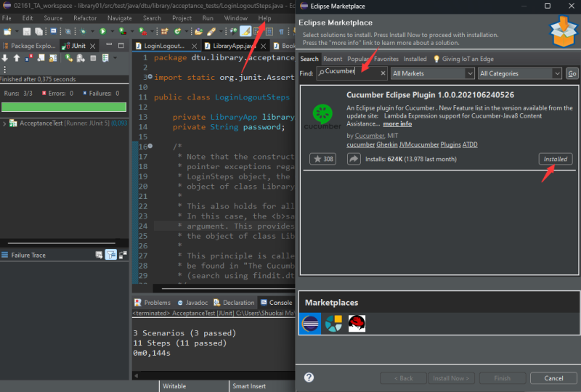The image size is (581, 392).
Task: Clear the Find field with its X icon
Action: click(x=383, y=73)
